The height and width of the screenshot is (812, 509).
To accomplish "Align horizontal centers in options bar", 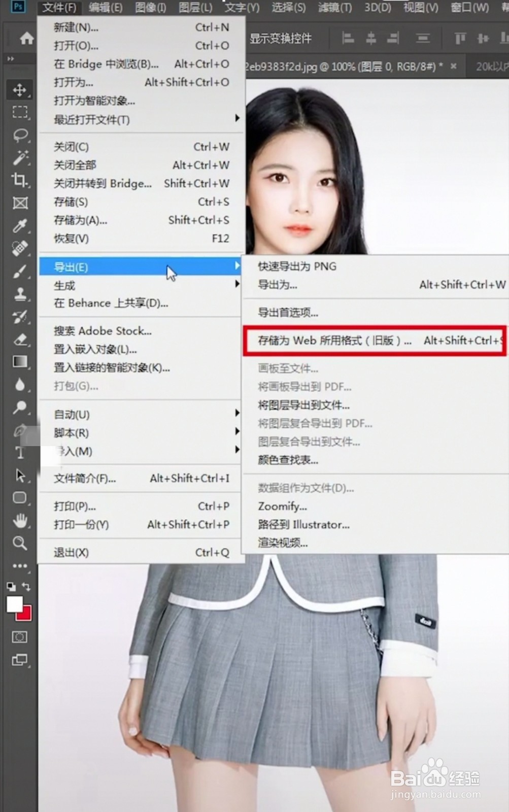I will tap(371, 38).
